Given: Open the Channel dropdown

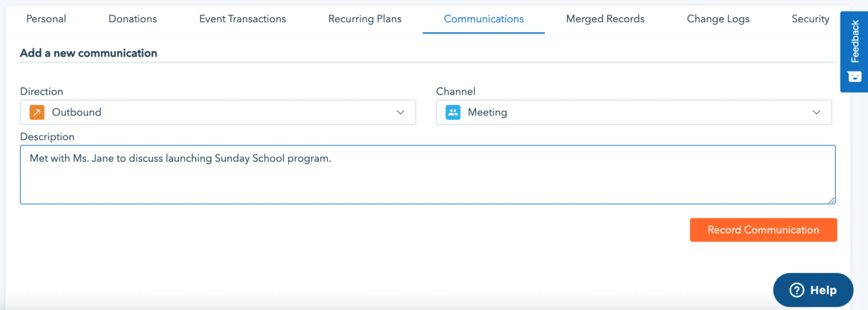Looking at the screenshot, I should click(x=633, y=113).
